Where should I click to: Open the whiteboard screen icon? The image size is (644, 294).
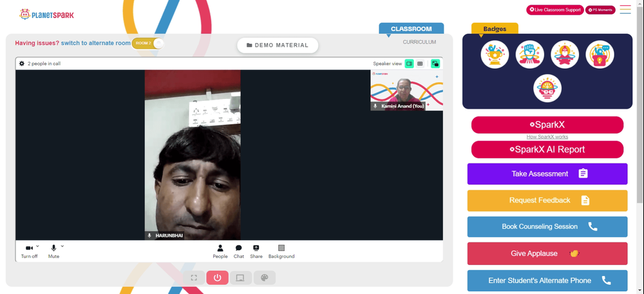click(241, 278)
